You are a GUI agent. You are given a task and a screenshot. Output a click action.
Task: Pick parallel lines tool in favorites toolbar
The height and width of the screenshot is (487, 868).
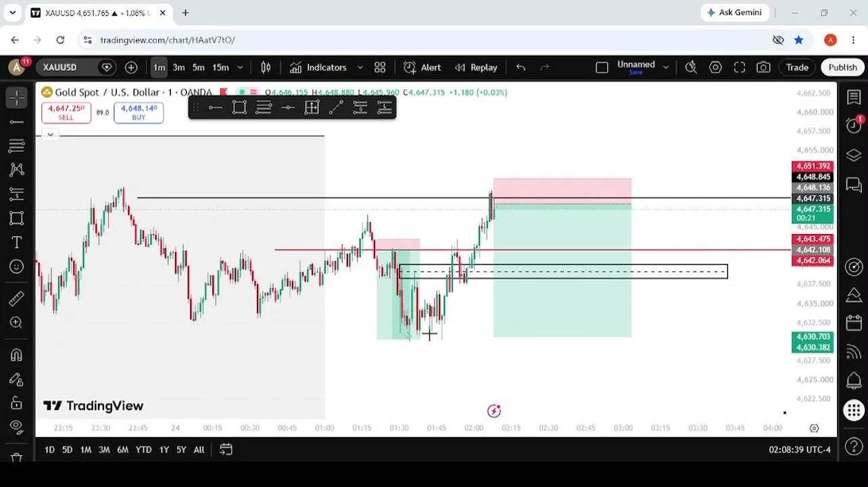(x=264, y=107)
